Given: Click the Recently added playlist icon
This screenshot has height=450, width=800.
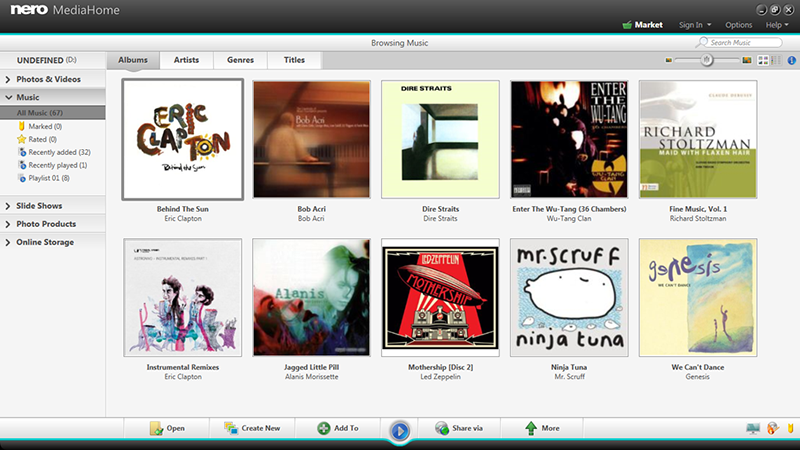Looking at the screenshot, I should [22, 152].
